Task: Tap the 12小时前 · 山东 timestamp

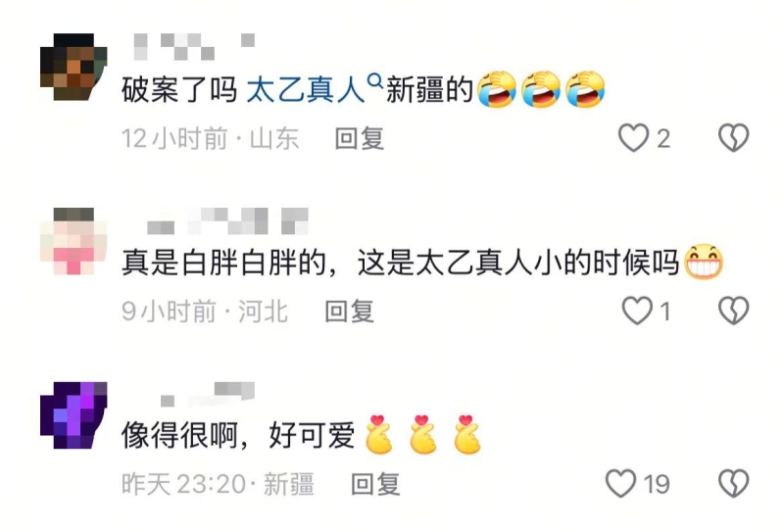Action: pos(211,138)
